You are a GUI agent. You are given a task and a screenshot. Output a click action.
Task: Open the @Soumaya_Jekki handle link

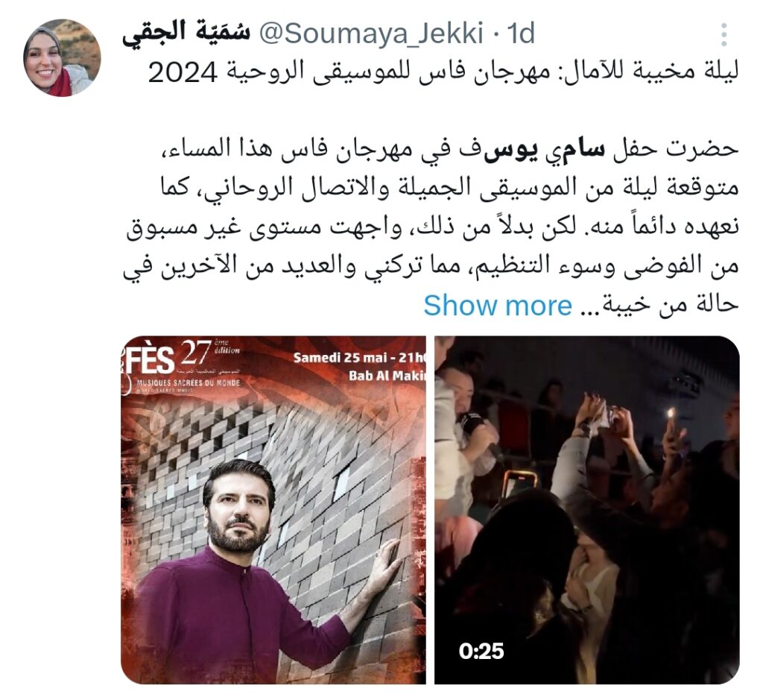point(371,34)
